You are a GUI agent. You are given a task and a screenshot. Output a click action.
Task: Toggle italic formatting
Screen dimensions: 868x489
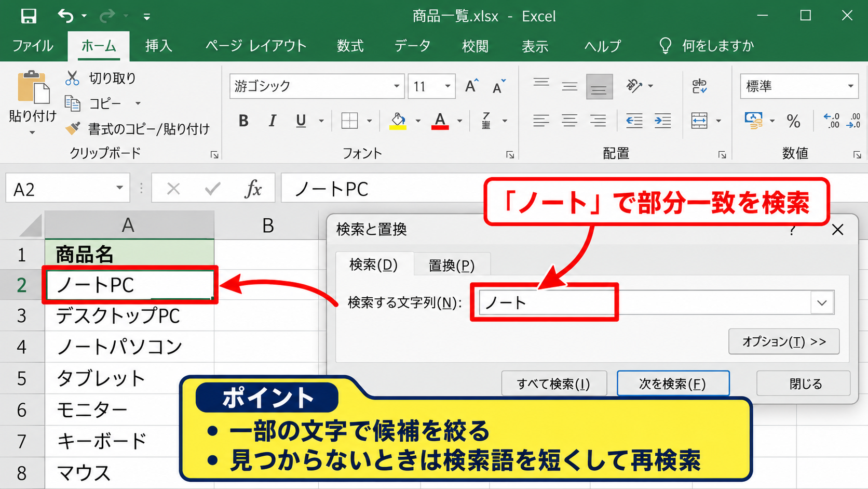272,121
